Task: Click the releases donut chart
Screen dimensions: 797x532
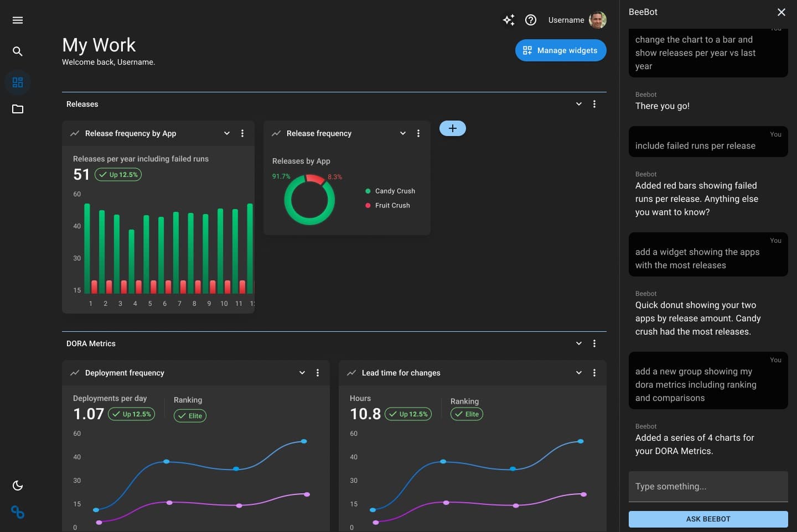Action: click(x=309, y=200)
